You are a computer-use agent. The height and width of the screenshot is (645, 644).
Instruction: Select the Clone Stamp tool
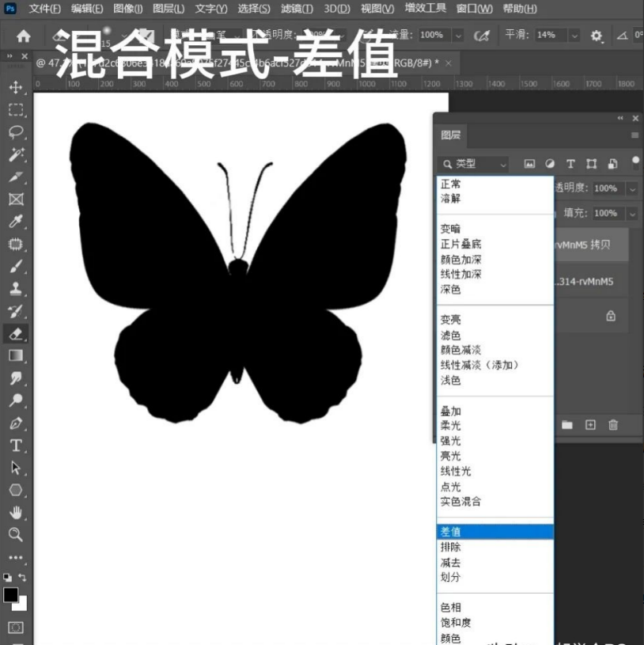click(x=16, y=288)
